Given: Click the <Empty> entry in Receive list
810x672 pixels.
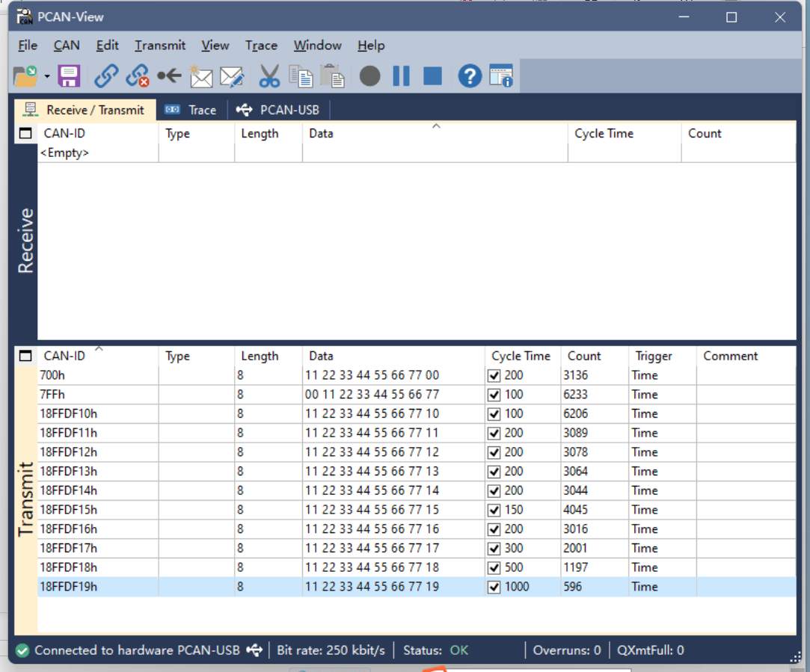Looking at the screenshot, I should [64, 153].
